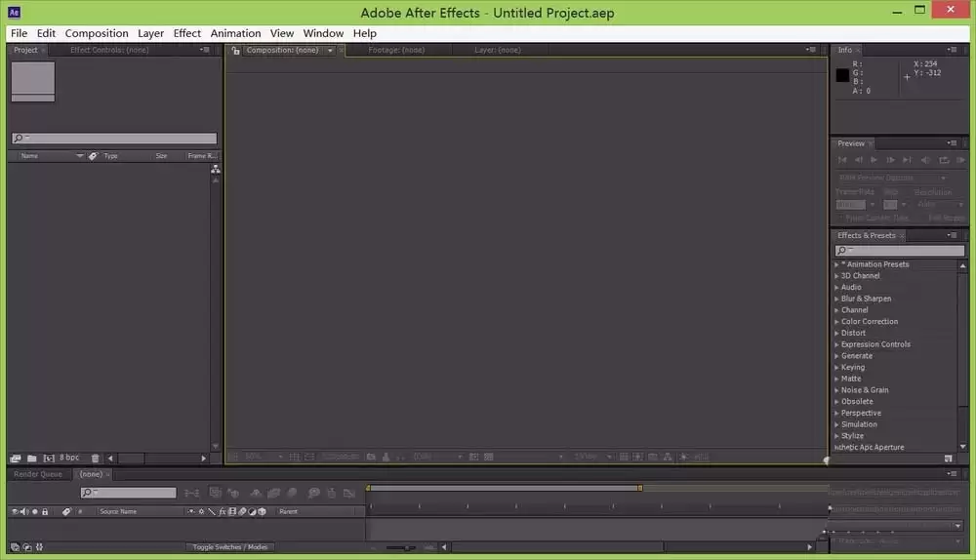Screen dimensions: 976x560
Task: Expand the Blur & Sharpen effects group
Action: [836, 299]
